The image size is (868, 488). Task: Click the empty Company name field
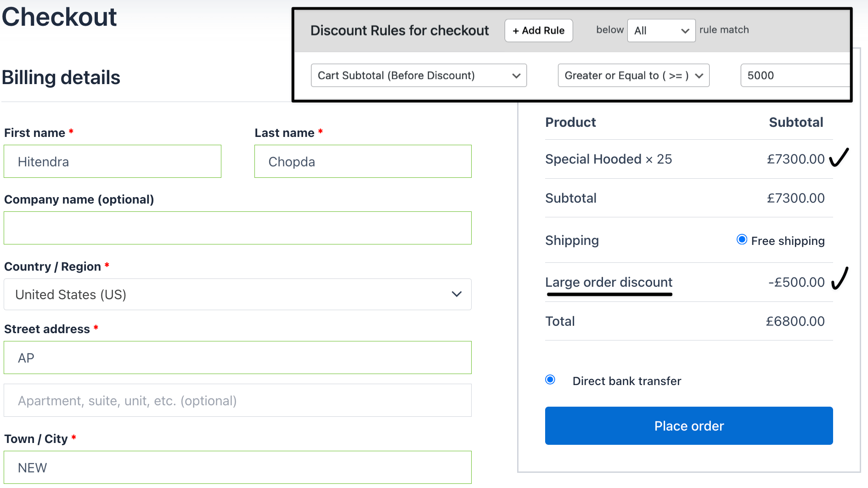[x=237, y=228]
